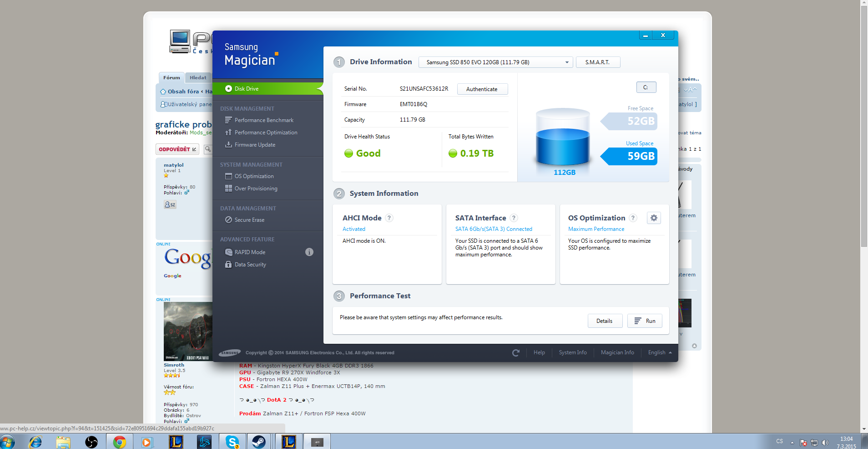Click the SATA 6Gb/s Connected status text
The width and height of the screenshot is (868, 449).
click(x=494, y=229)
